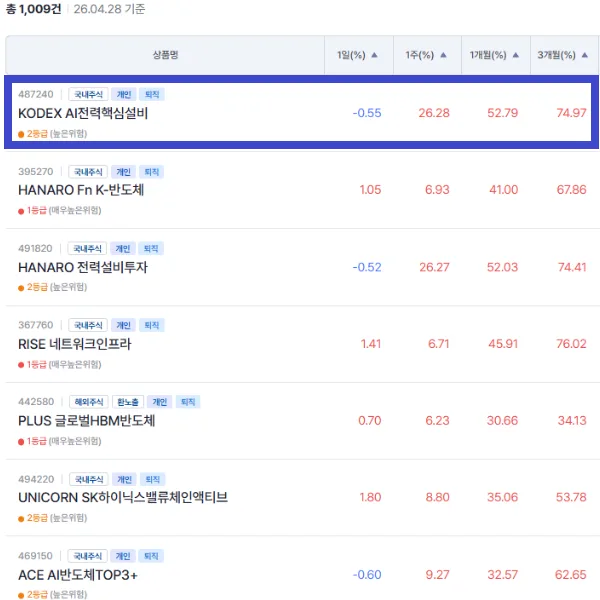Sort by the 1일(%) column arrow
The height and width of the screenshot is (600, 600).
[x=374, y=55]
